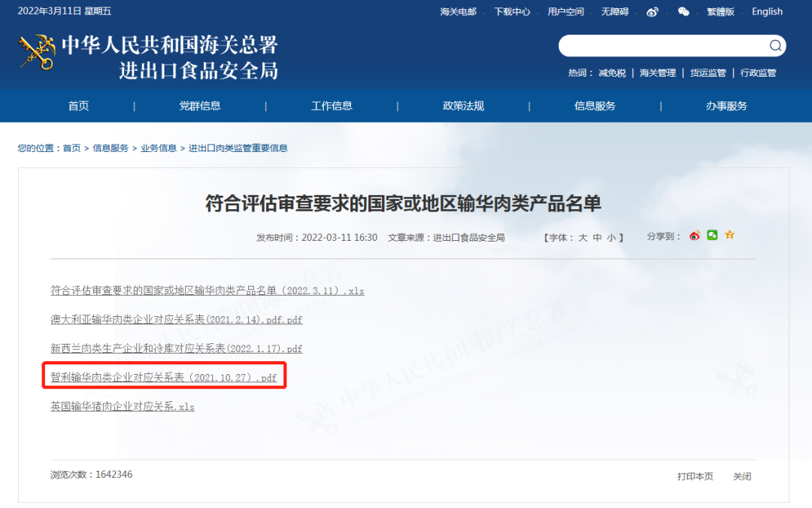Click the 打印本页 print button
Image resolution: width=812 pixels, height=508 pixels.
pos(695,476)
